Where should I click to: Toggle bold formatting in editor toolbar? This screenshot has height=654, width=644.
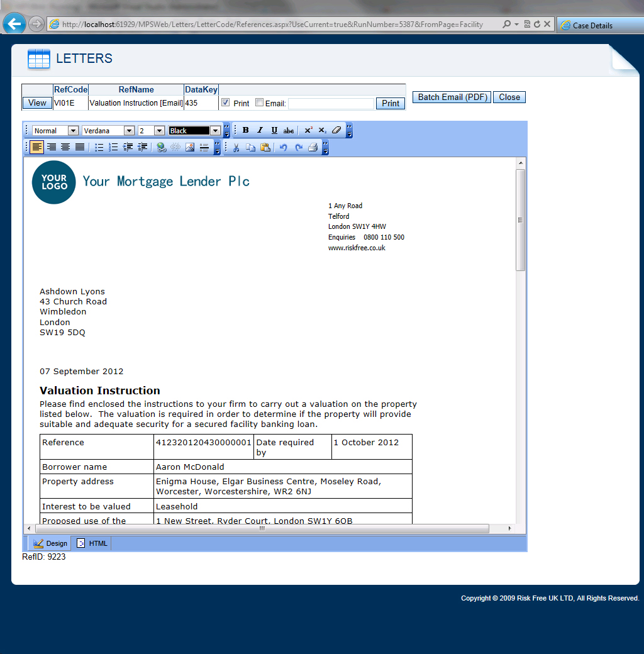pyautogui.click(x=245, y=130)
